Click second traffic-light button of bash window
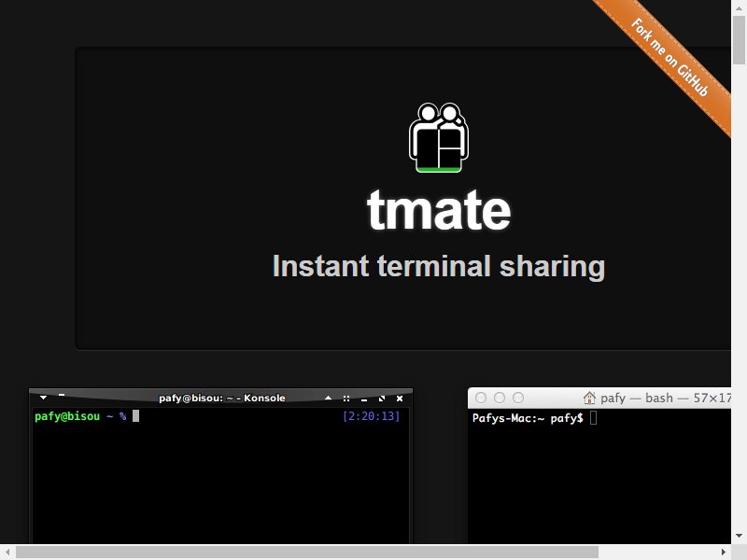The width and height of the screenshot is (747, 560). tap(500, 398)
